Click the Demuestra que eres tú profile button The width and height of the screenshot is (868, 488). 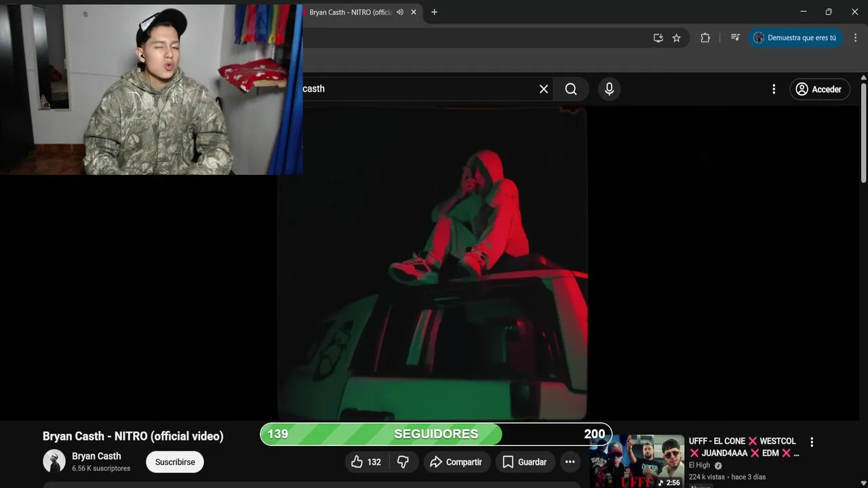click(x=795, y=38)
